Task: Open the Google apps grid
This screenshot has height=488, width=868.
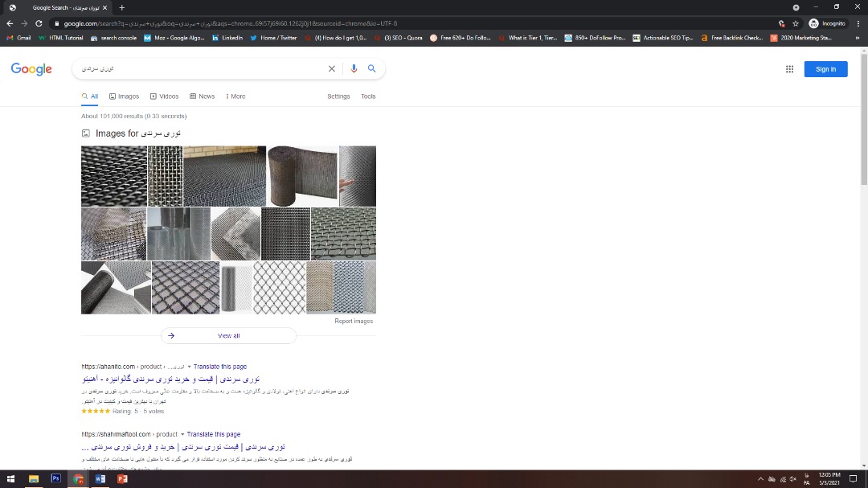Action: pyautogui.click(x=789, y=69)
